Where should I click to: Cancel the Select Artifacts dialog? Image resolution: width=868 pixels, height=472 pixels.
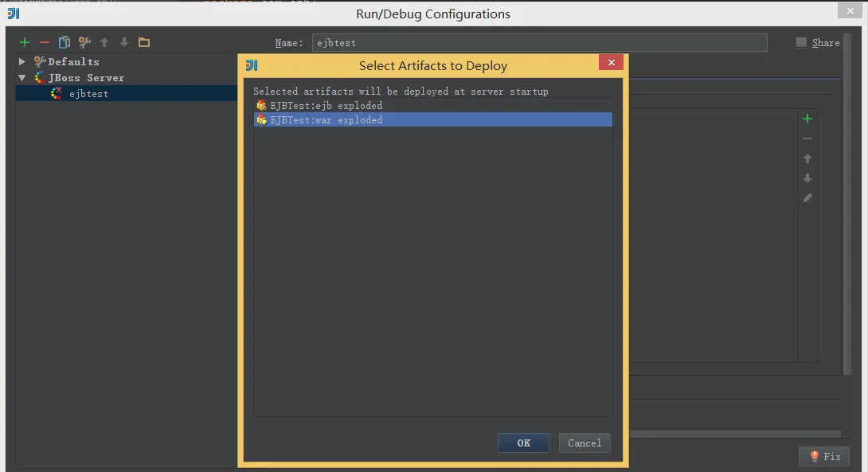point(585,443)
